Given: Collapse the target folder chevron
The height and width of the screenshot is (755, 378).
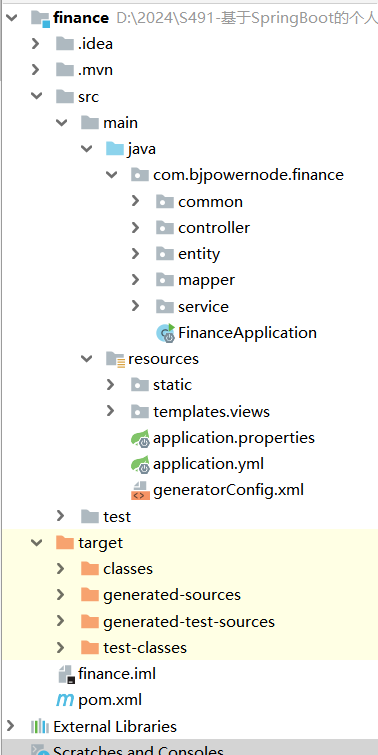Looking at the screenshot, I should [x=36, y=543].
